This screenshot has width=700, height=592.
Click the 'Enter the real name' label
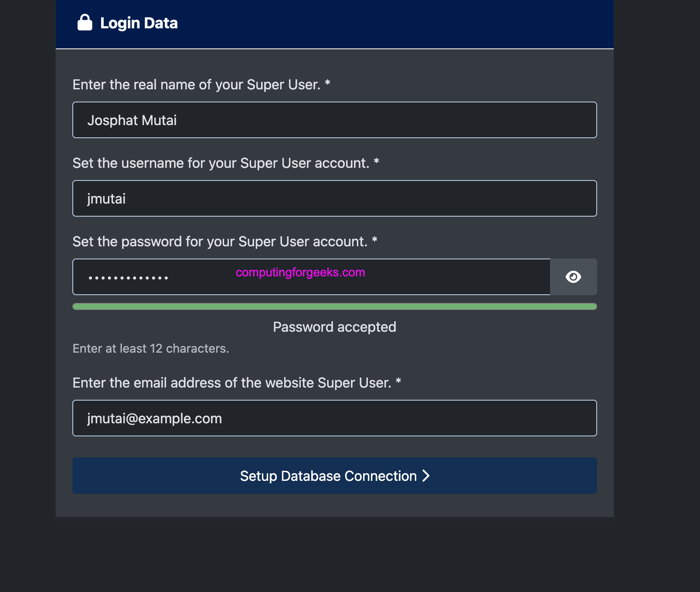pos(196,85)
